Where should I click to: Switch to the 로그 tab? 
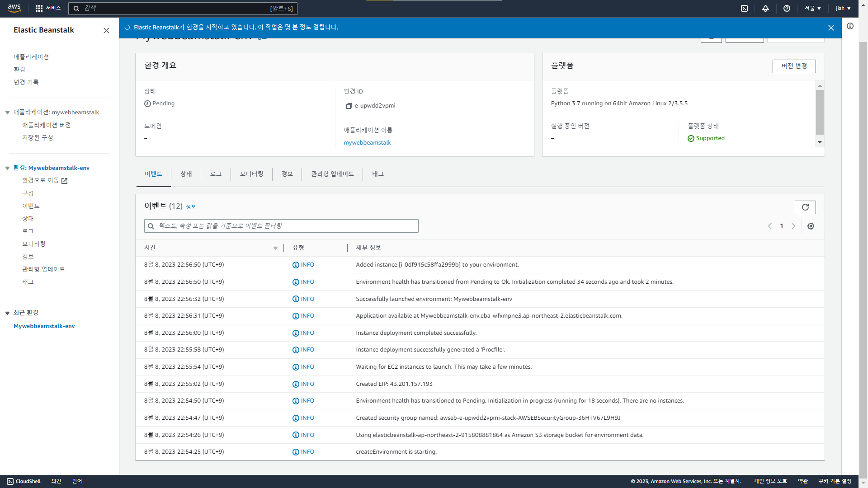(216, 174)
